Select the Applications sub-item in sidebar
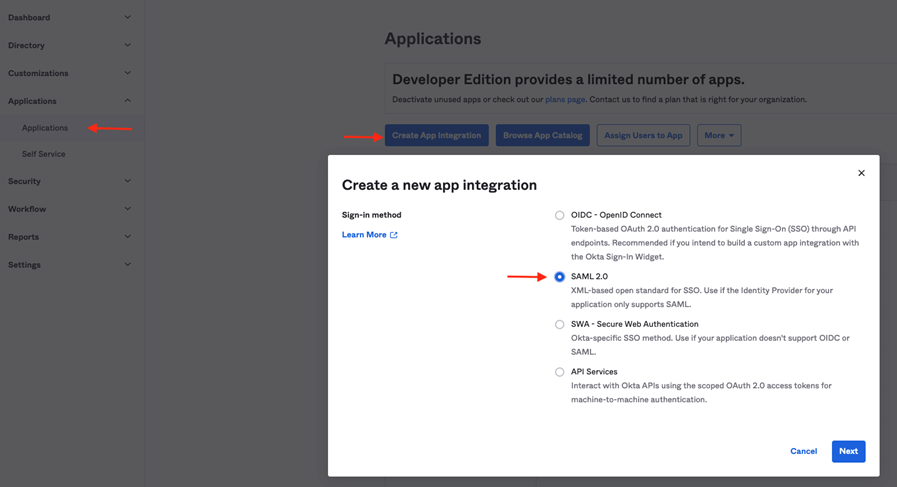The height and width of the screenshot is (487, 897). pyautogui.click(x=45, y=128)
